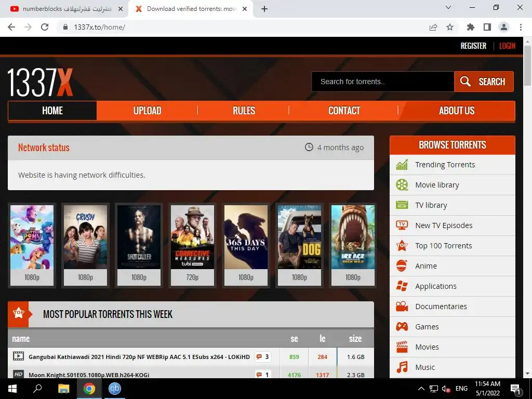Open the Gangubai Kathiawadi torrent link
This screenshot has width=532, height=399.
139,357
